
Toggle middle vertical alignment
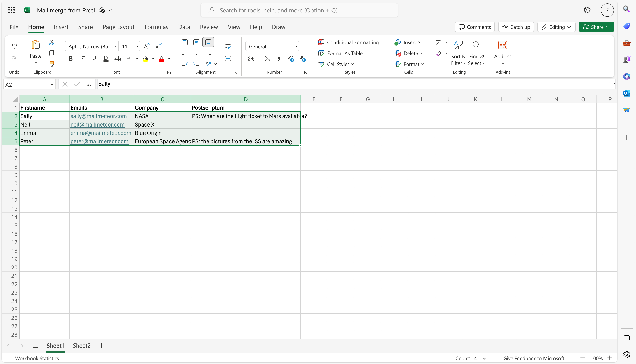pyautogui.click(x=196, y=42)
